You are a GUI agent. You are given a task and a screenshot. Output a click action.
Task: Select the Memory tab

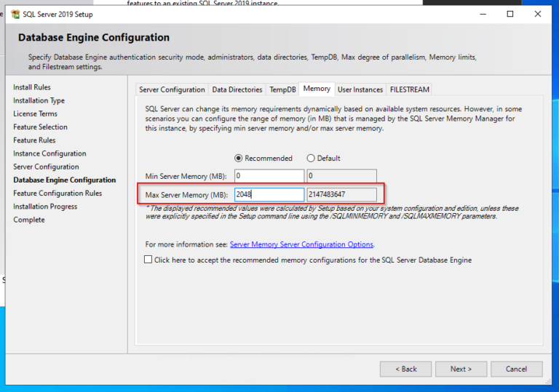[317, 89]
